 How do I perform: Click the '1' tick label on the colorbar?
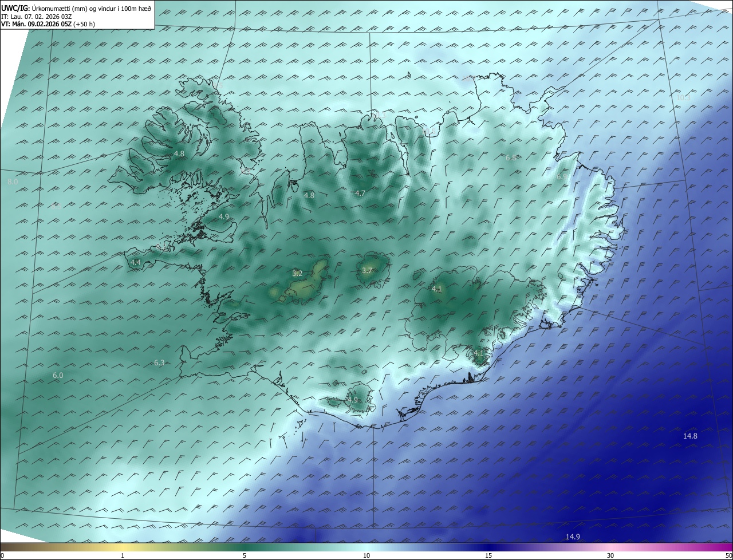tap(123, 556)
